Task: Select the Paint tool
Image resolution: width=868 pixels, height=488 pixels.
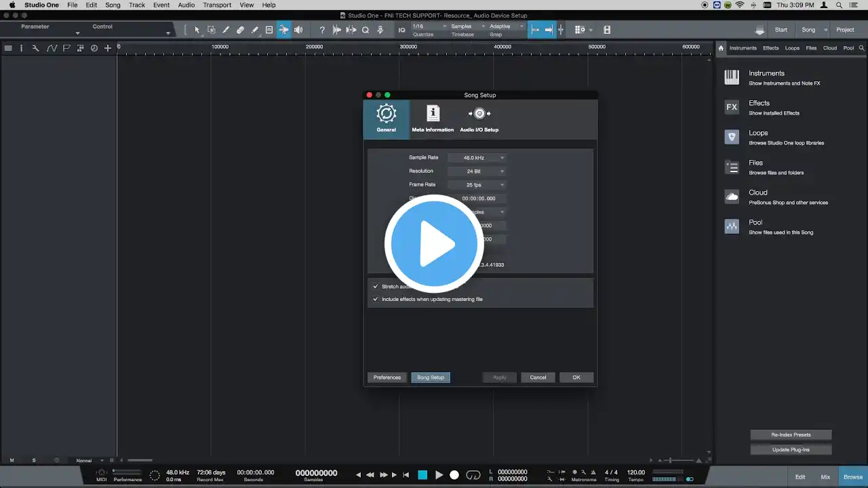Action: [255, 30]
